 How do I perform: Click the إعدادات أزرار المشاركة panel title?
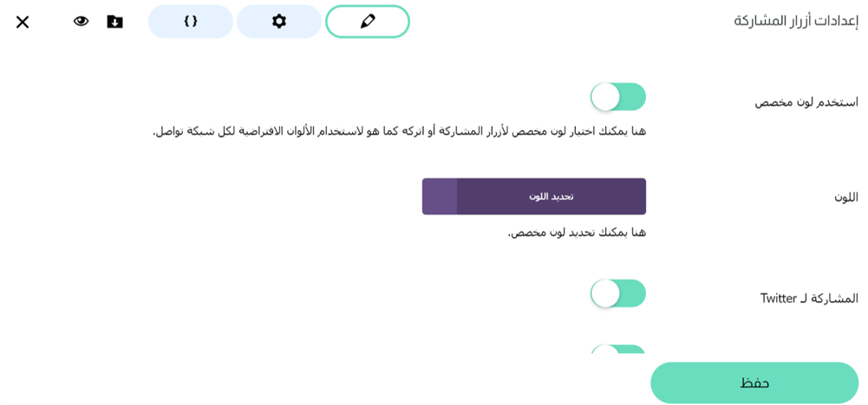pos(796,22)
